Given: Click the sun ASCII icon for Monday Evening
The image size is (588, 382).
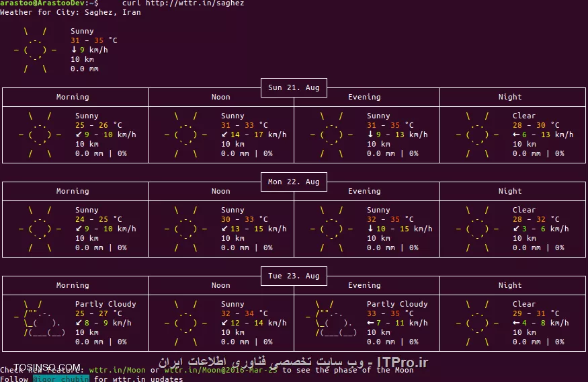Looking at the screenshot, I should tap(331, 229).
